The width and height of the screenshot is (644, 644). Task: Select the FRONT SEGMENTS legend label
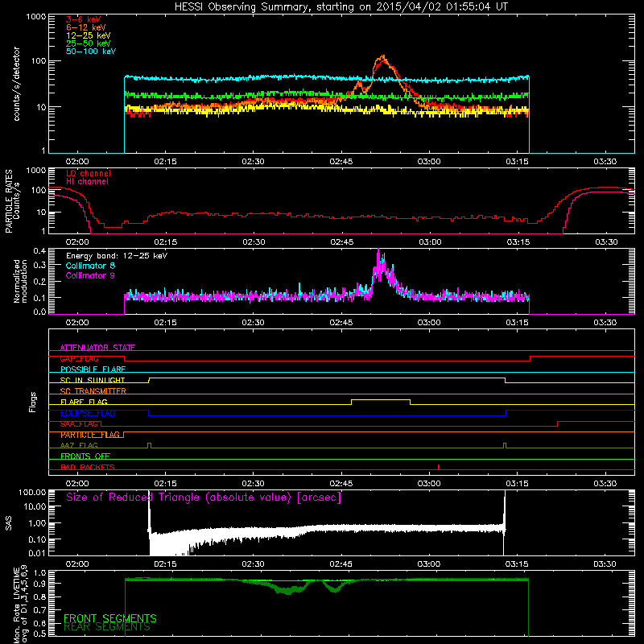(110, 618)
